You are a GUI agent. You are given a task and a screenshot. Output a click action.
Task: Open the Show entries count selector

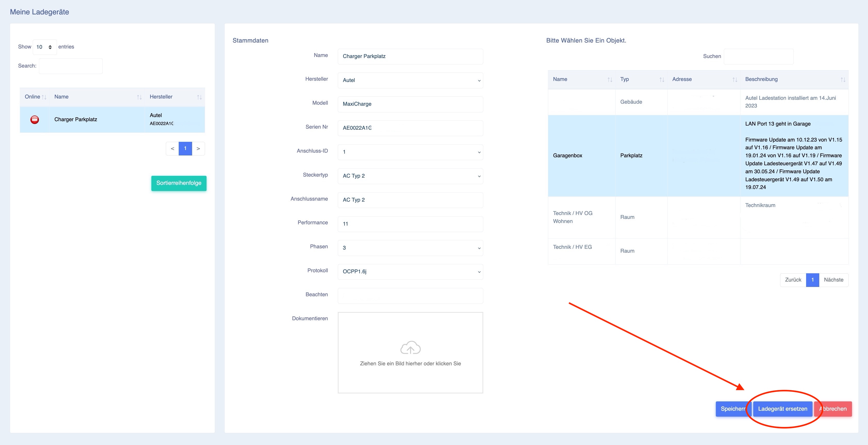[44, 47]
